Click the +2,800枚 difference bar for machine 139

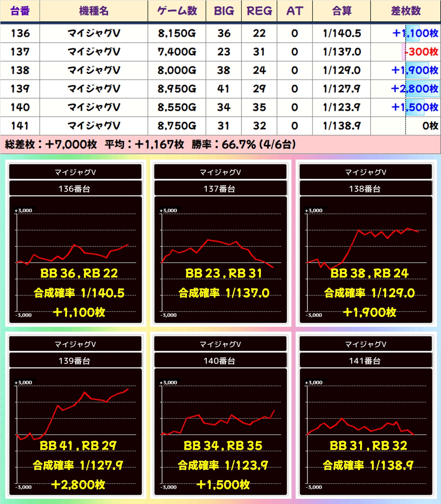tap(415, 89)
